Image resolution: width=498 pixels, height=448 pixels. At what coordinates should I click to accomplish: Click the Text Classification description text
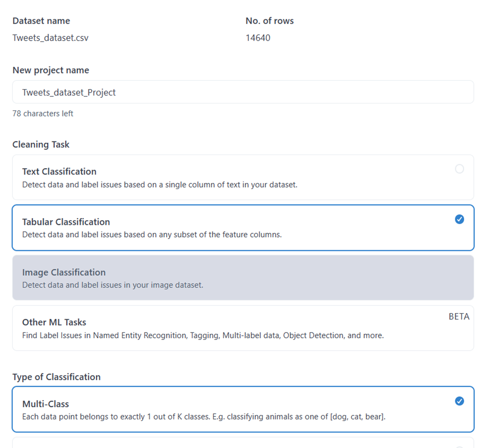[160, 185]
